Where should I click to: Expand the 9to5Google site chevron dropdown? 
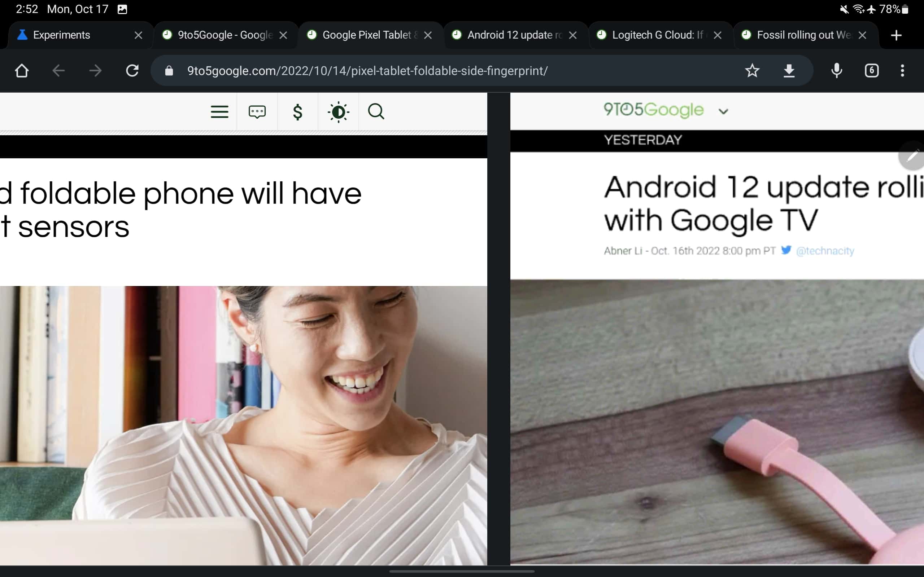(723, 111)
